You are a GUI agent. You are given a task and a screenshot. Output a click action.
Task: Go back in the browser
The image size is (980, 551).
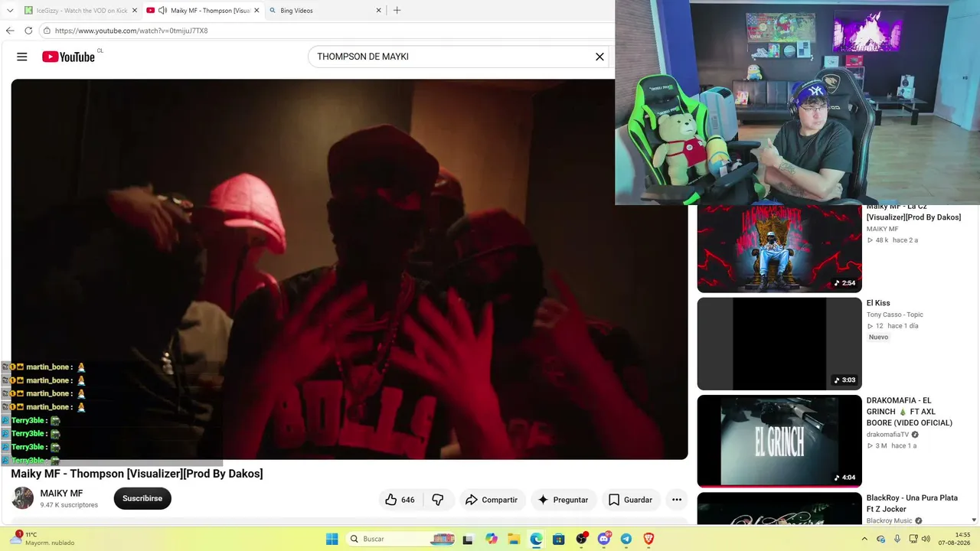[x=10, y=31]
